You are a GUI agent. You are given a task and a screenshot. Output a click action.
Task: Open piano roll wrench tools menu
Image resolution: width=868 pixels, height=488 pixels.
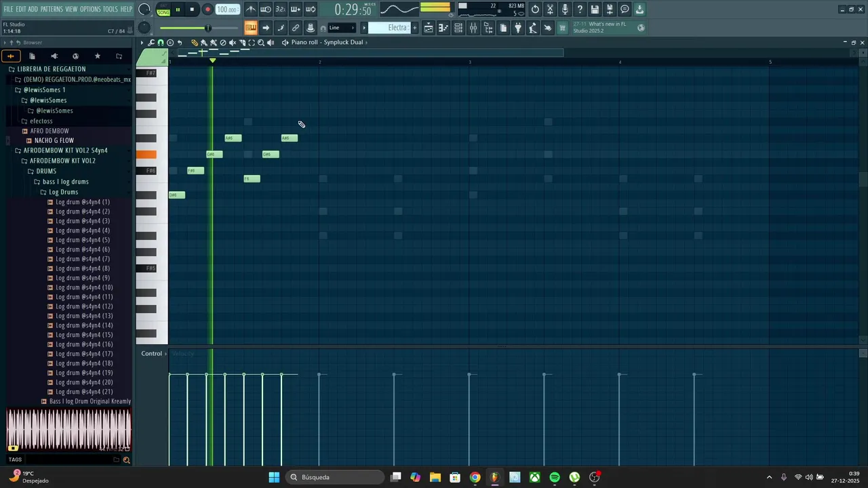pyautogui.click(x=151, y=43)
